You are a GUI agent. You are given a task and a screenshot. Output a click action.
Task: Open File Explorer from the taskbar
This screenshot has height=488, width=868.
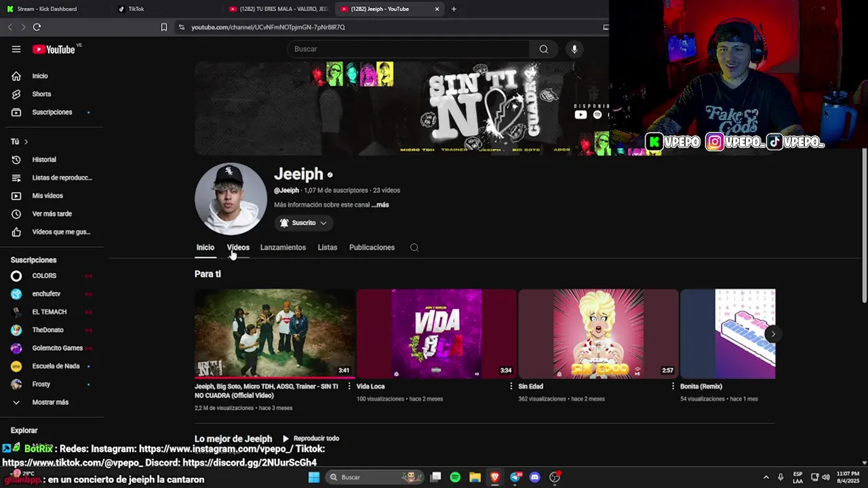point(475,477)
